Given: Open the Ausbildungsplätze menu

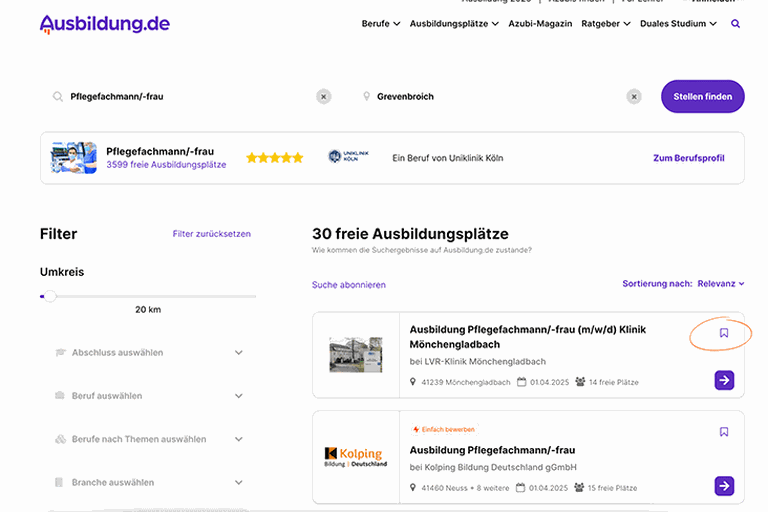Looking at the screenshot, I should [454, 24].
